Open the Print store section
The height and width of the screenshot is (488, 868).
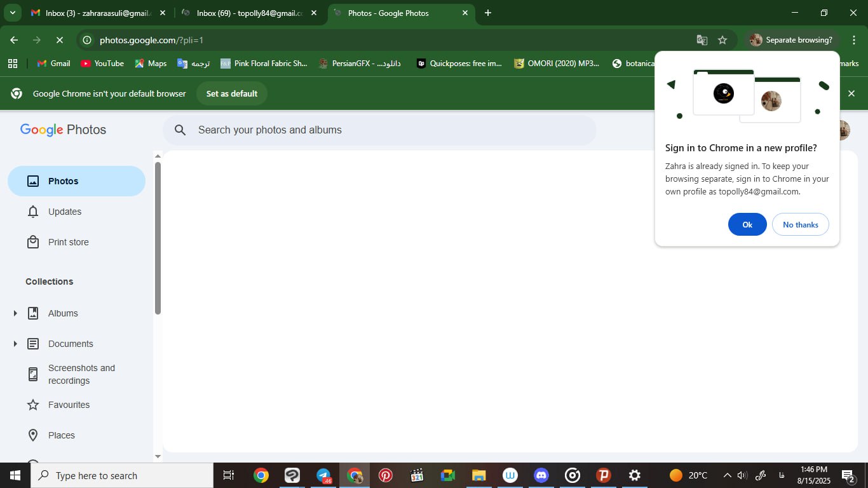[x=68, y=242]
